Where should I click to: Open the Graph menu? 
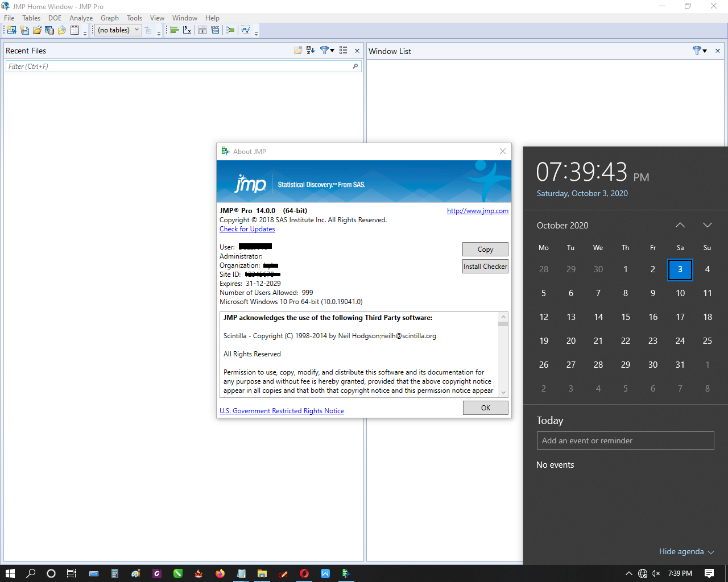click(110, 18)
